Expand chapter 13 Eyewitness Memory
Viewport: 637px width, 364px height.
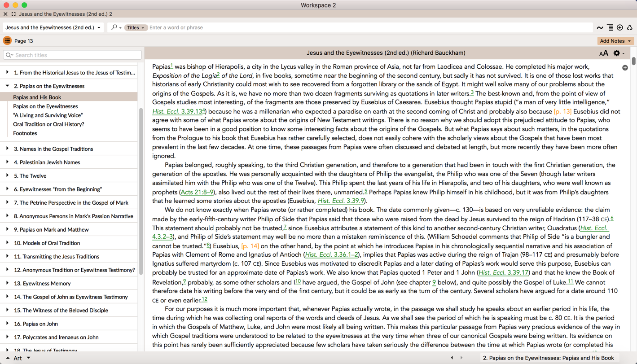7,283
